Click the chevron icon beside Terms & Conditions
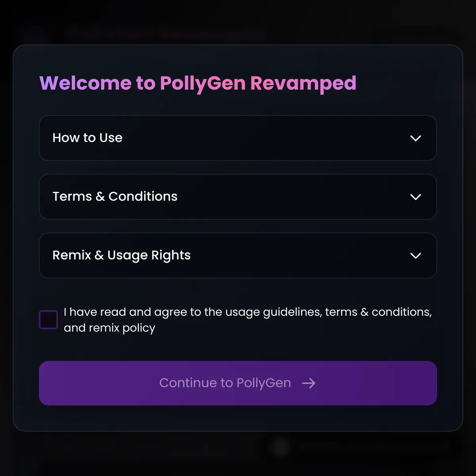 [x=415, y=197]
